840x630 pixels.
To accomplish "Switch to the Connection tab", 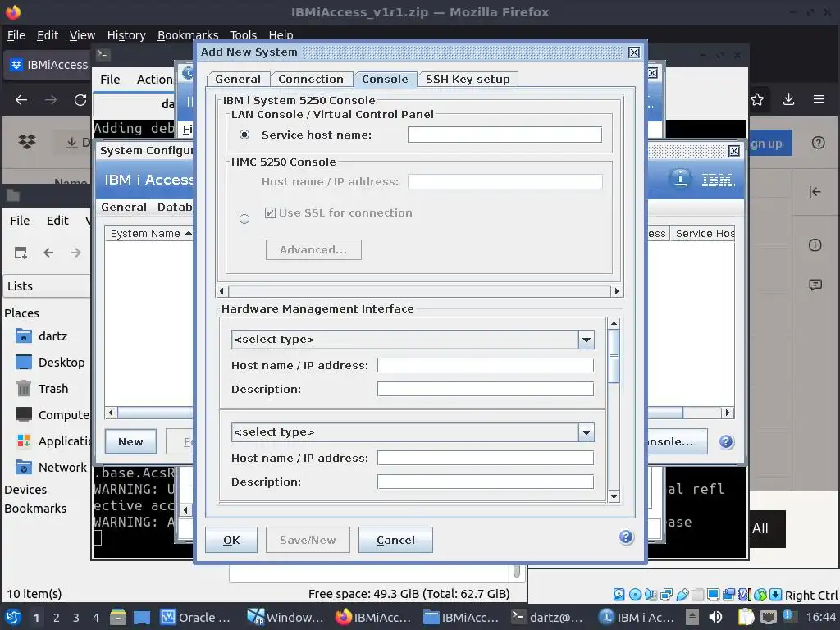I will [311, 80].
